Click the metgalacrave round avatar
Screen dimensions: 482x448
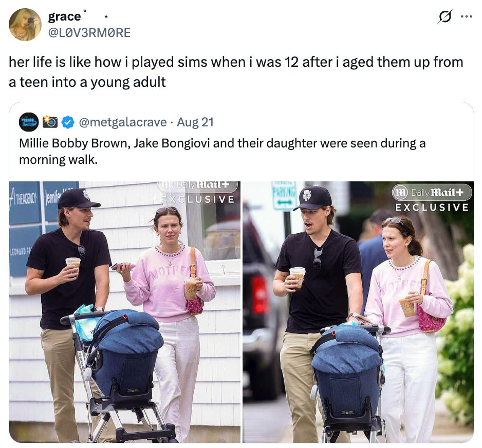coord(29,122)
